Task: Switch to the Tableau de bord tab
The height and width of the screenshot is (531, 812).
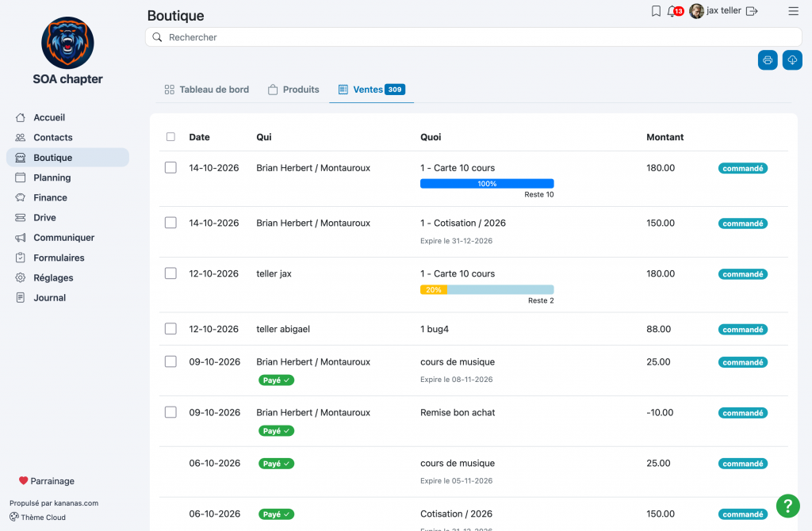Action: click(207, 90)
